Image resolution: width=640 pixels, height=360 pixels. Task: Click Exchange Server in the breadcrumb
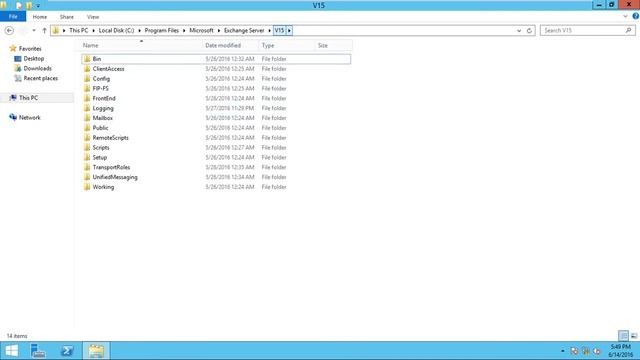point(244,31)
